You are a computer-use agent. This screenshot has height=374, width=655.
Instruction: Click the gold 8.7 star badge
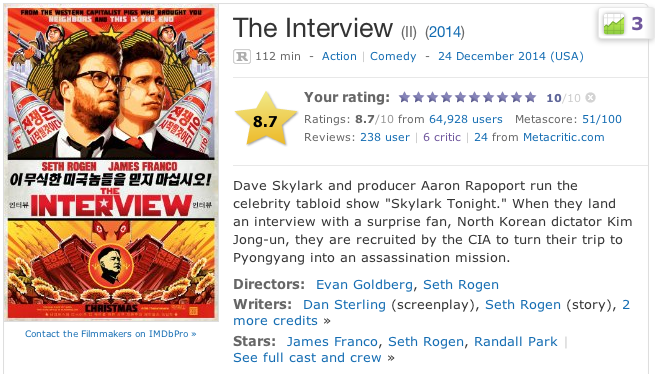(x=265, y=119)
